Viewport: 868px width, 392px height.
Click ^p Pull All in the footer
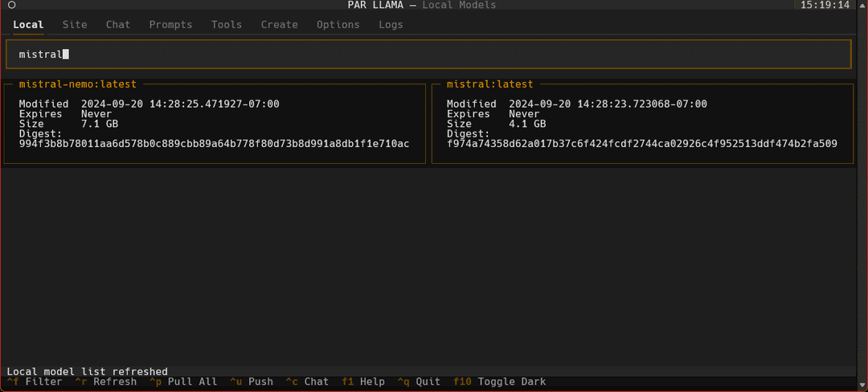[x=183, y=382]
